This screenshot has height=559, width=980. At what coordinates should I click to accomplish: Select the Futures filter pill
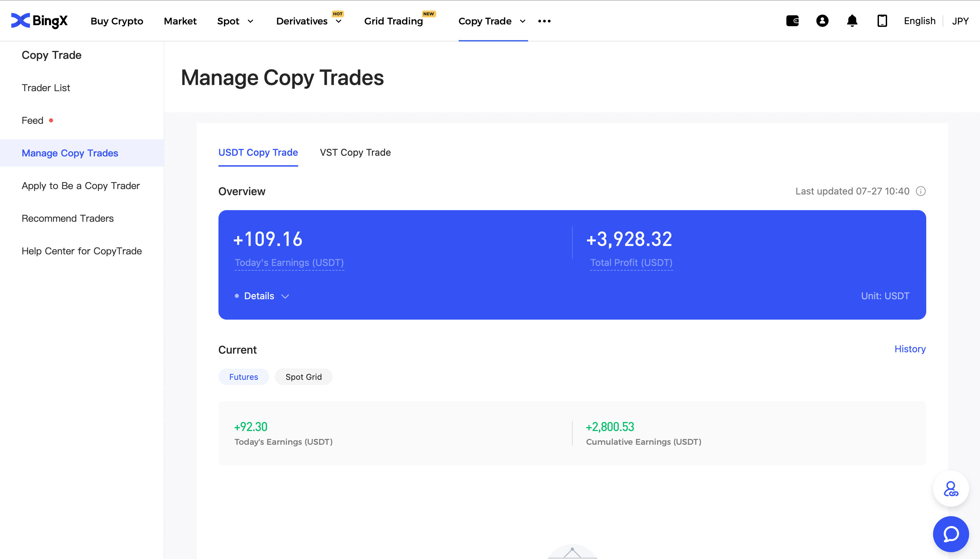click(244, 377)
